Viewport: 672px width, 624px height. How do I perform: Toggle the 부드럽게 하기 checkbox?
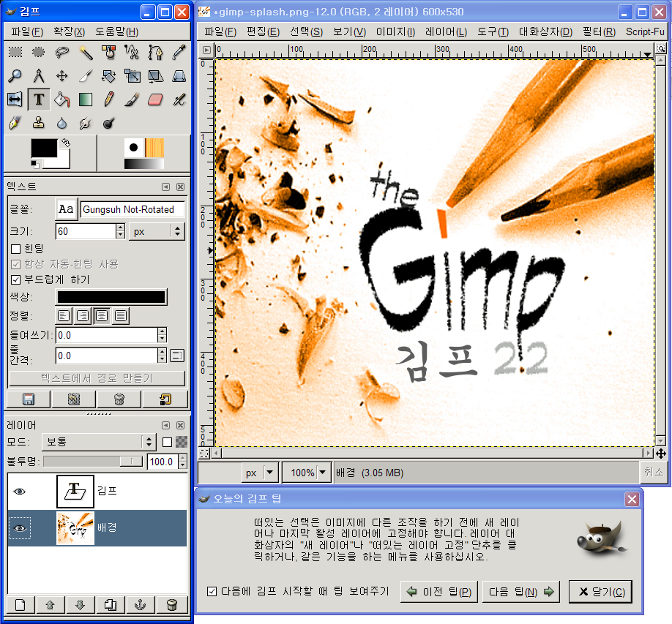pos(16,279)
